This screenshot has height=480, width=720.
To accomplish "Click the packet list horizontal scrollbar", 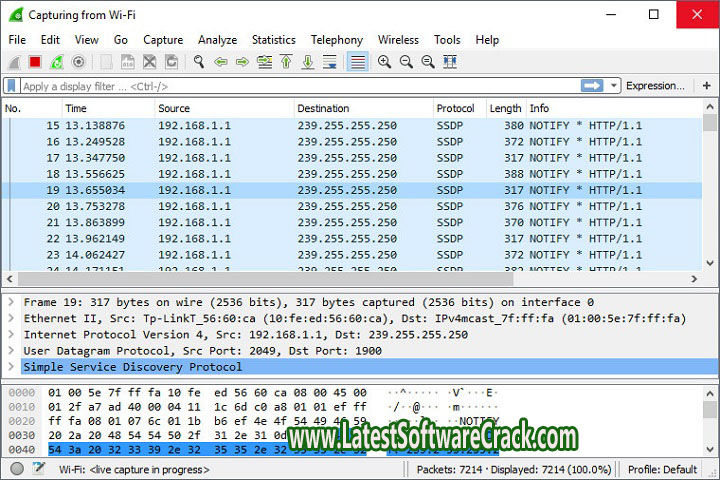I will point(265,278).
